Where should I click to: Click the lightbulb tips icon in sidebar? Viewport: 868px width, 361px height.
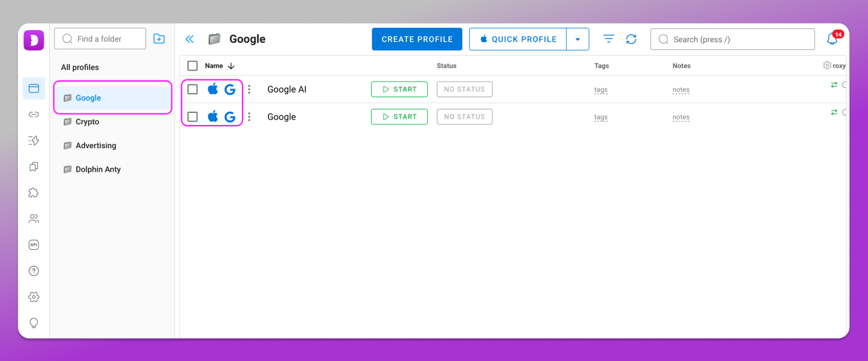pos(34,323)
